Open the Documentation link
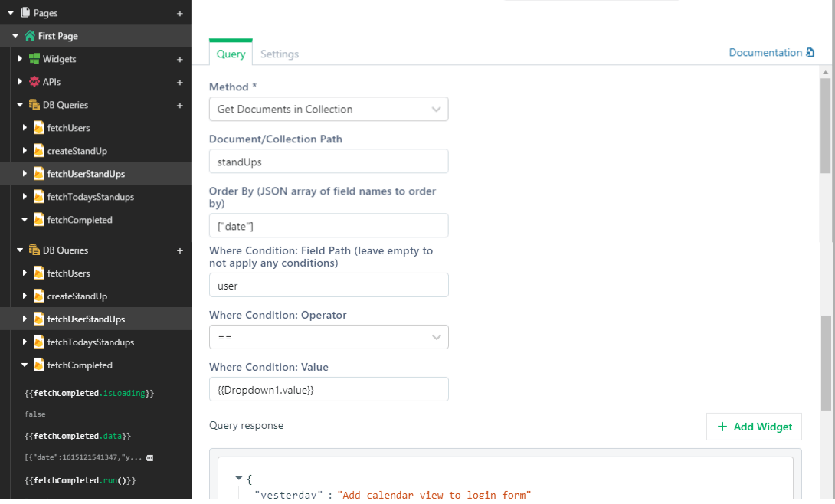This screenshot has height=504, width=835. click(765, 53)
